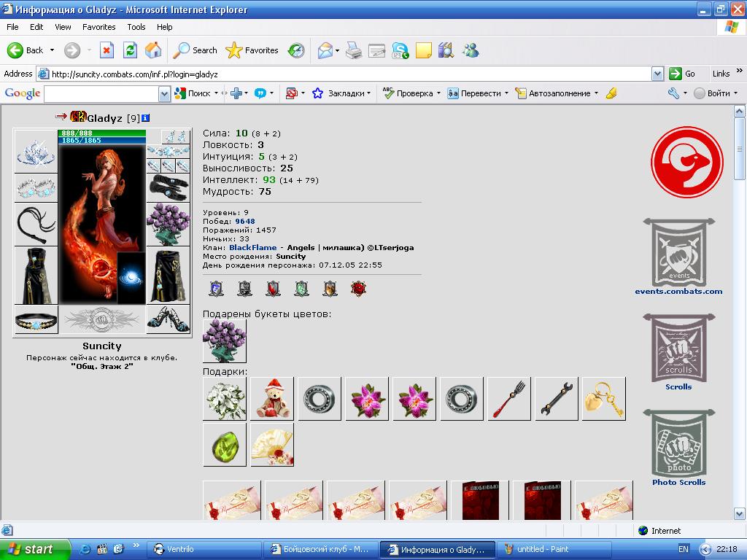747x560 pixels.
Task: Open the Поиск dropdown arrow
Action: coord(216,93)
